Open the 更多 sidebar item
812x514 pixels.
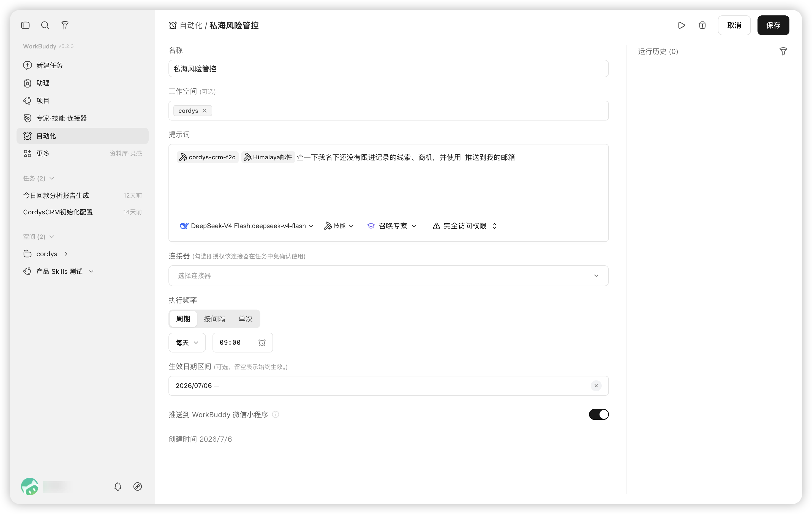(82, 153)
